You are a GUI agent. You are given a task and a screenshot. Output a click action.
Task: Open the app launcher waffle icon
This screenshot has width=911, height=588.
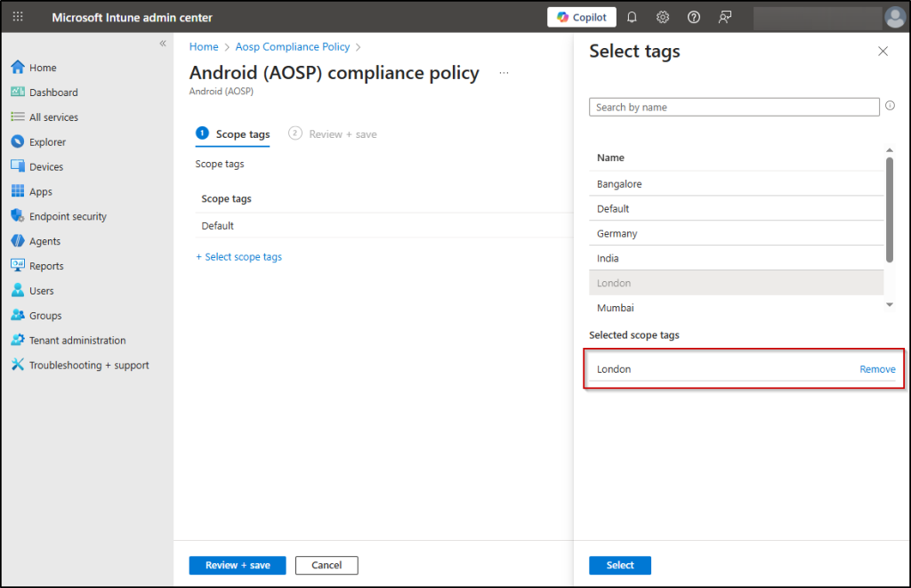point(18,18)
